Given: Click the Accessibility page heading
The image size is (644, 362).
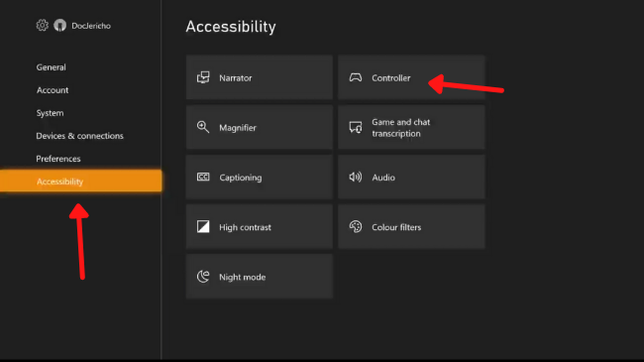Looking at the screenshot, I should coord(231,27).
